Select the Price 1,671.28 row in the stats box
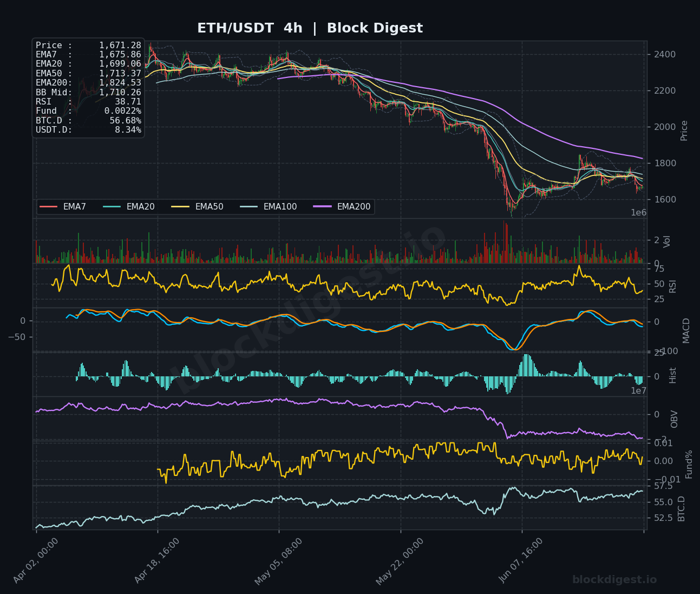This screenshot has height=594, width=700. pyautogui.click(x=88, y=45)
